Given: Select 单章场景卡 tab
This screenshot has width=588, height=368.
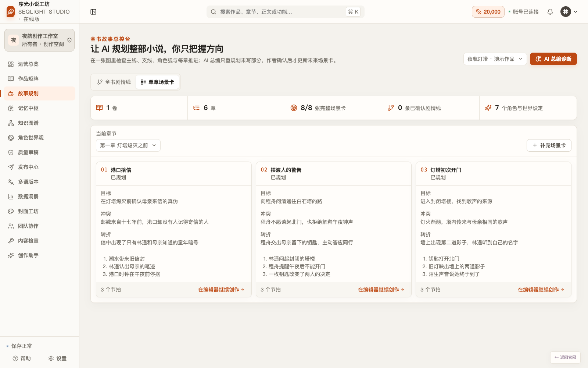Looking at the screenshot, I should [x=157, y=82].
